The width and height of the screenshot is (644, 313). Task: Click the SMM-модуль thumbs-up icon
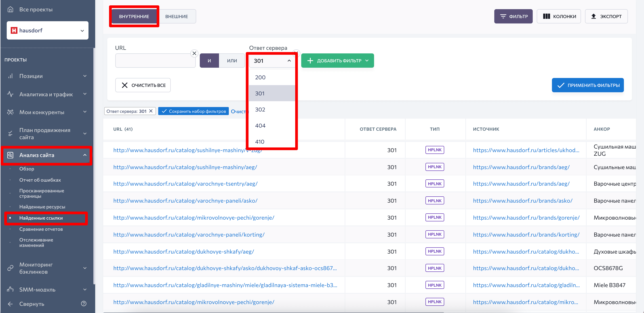[x=10, y=290]
